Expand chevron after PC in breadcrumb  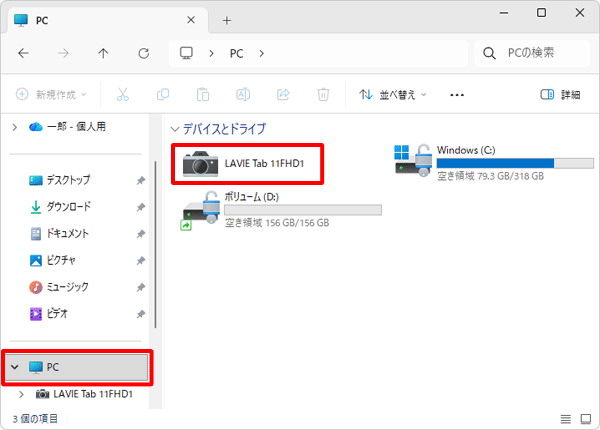point(261,54)
